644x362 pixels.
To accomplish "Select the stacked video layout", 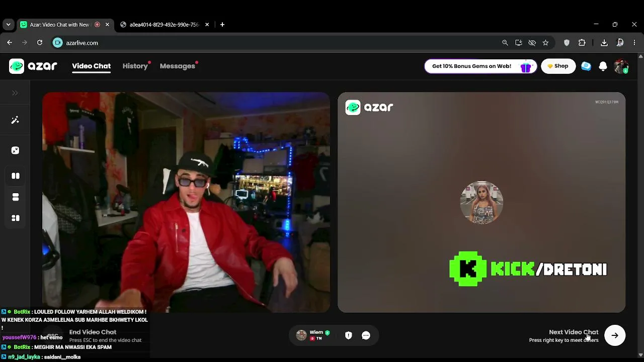I will (x=16, y=197).
